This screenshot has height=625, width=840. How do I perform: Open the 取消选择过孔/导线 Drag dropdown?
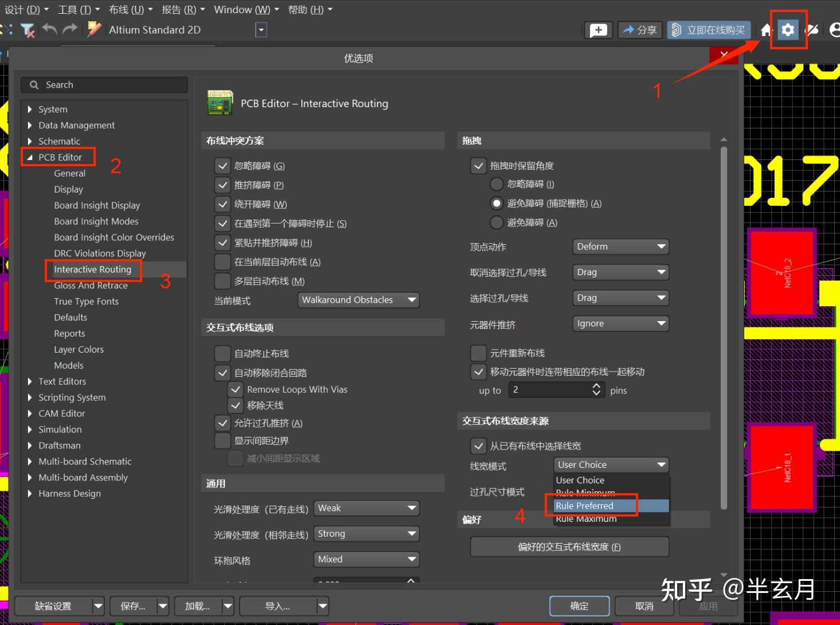coord(620,272)
